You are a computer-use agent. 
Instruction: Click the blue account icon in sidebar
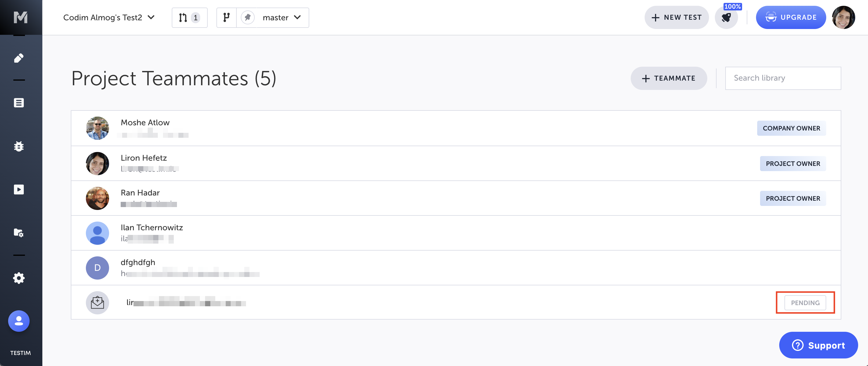pyautogui.click(x=19, y=321)
